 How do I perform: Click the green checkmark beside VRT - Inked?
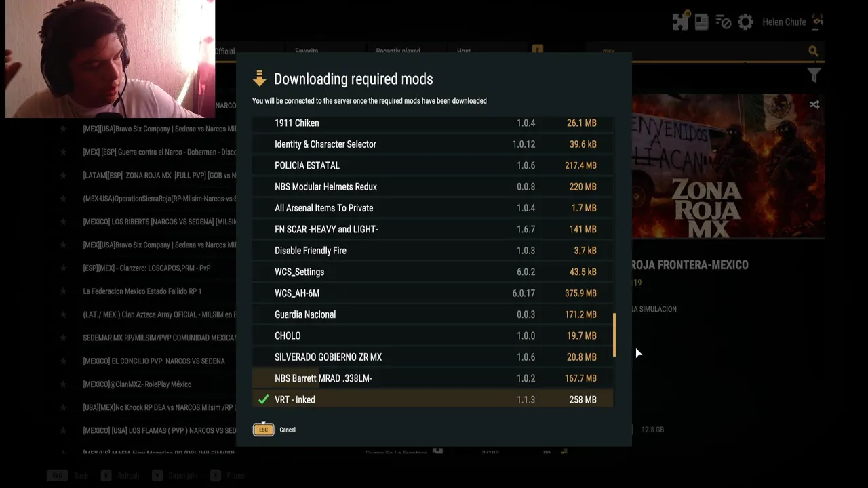[x=263, y=400]
